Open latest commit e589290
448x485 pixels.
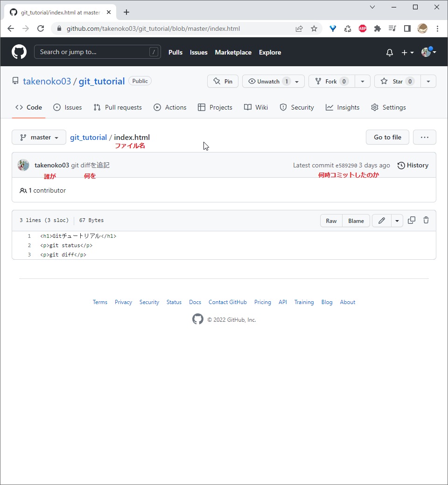tap(346, 166)
